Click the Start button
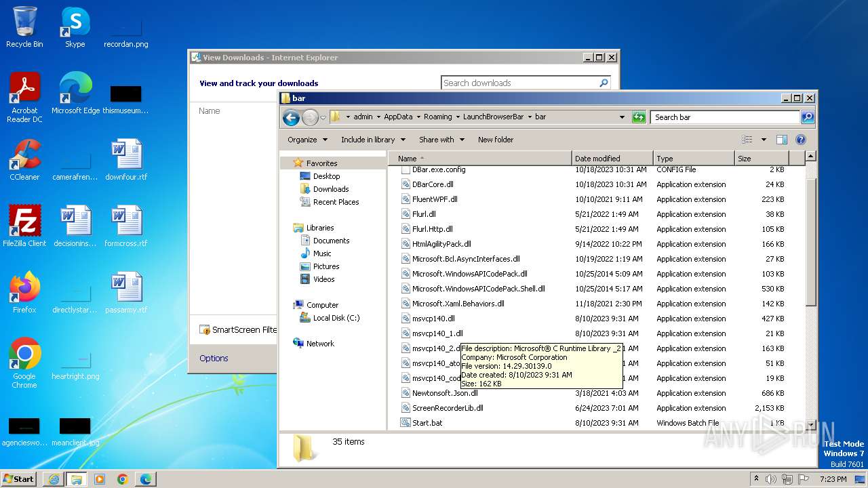The width and height of the screenshot is (868, 488). point(19,479)
